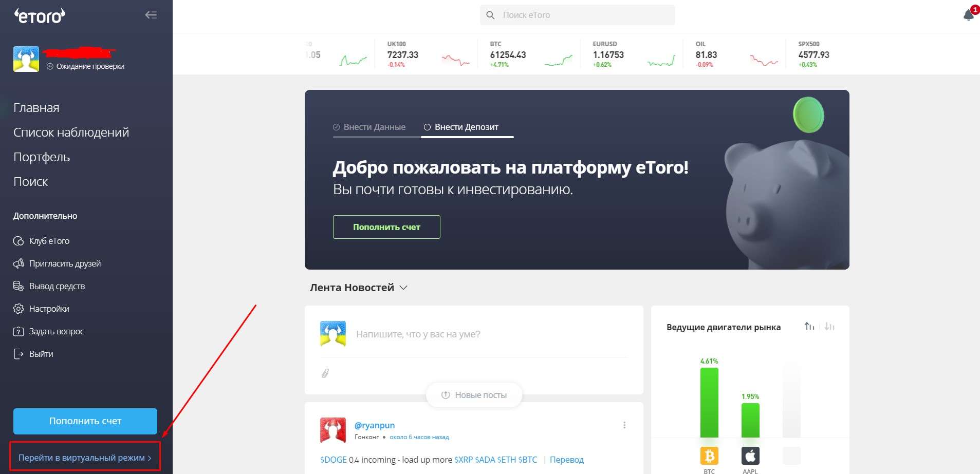
Task: Click the settings gear icon
Action: point(19,309)
